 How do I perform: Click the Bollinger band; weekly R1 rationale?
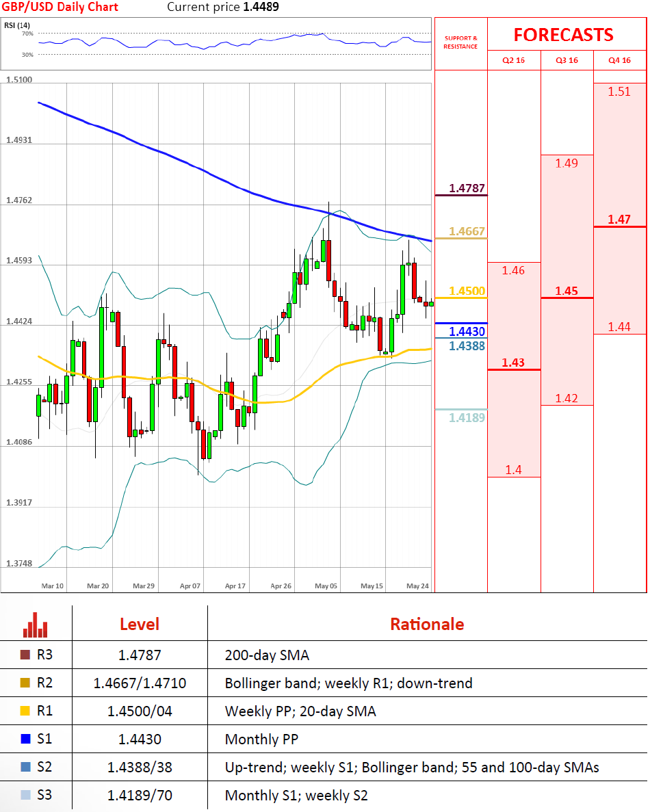(348, 683)
